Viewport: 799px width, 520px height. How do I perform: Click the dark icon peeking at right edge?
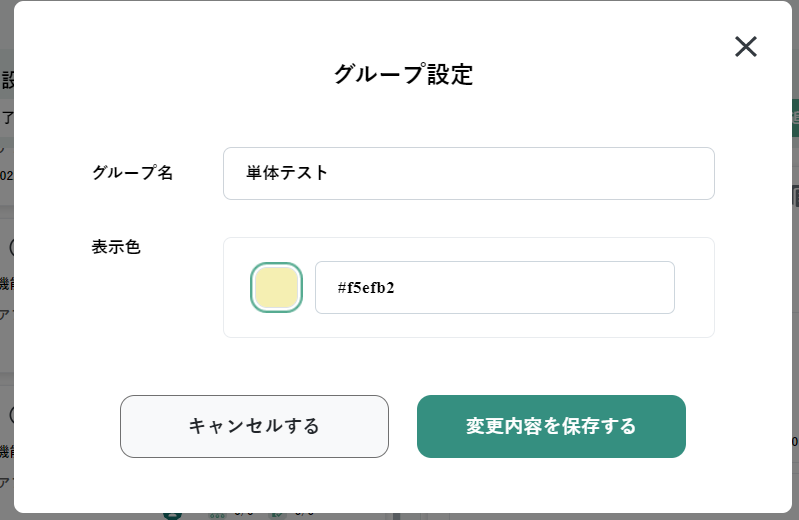point(796,196)
